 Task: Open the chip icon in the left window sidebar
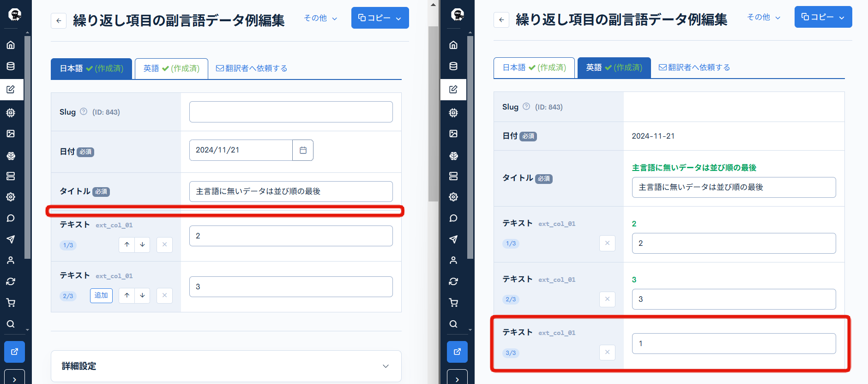[11, 112]
